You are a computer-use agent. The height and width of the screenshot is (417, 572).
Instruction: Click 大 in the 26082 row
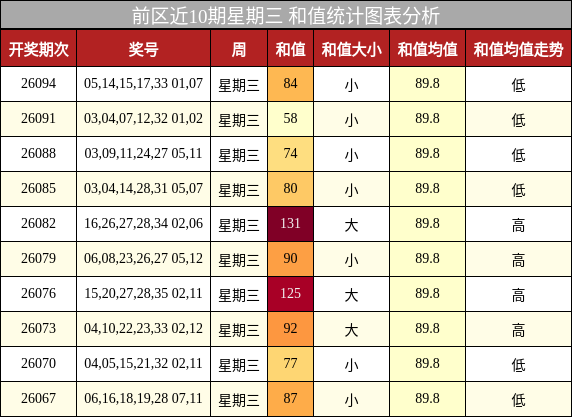(x=351, y=225)
